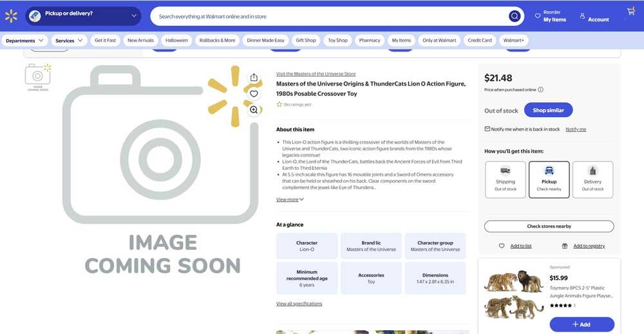The image size is (644, 334).
Task: Select the Delivery fulfillment option
Action: pyautogui.click(x=592, y=179)
